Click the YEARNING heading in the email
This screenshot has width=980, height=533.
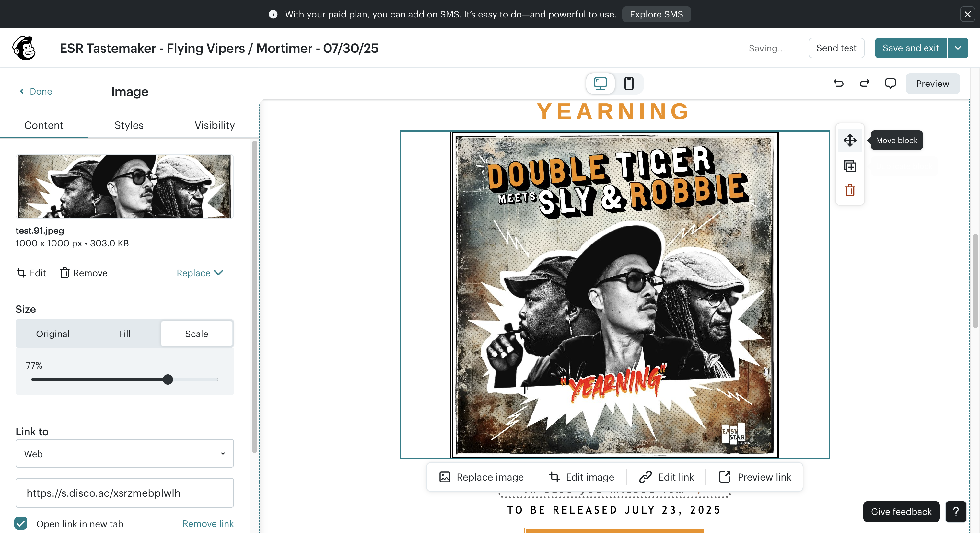click(614, 111)
